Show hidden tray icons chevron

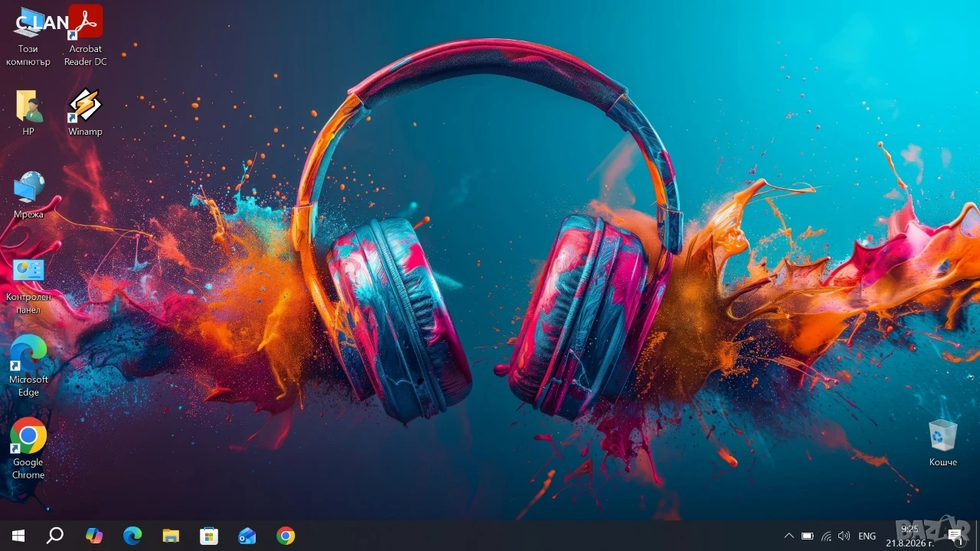789,536
